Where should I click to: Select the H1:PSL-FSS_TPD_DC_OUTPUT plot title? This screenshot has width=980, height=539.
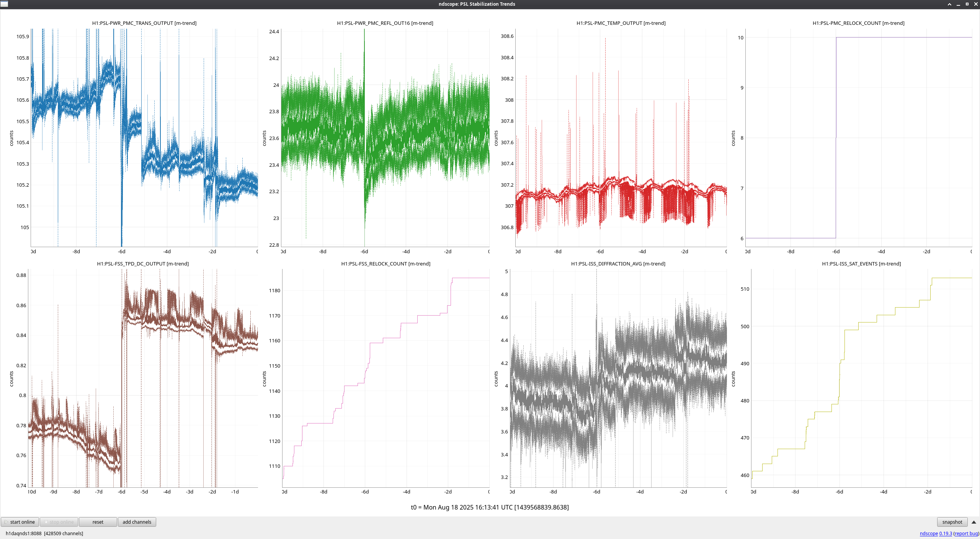point(143,264)
